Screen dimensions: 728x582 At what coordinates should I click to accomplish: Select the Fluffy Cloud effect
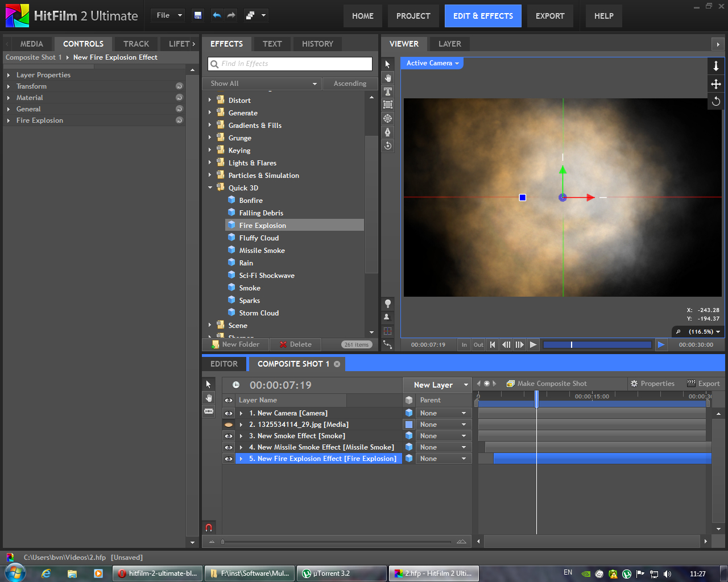click(x=259, y=238)
